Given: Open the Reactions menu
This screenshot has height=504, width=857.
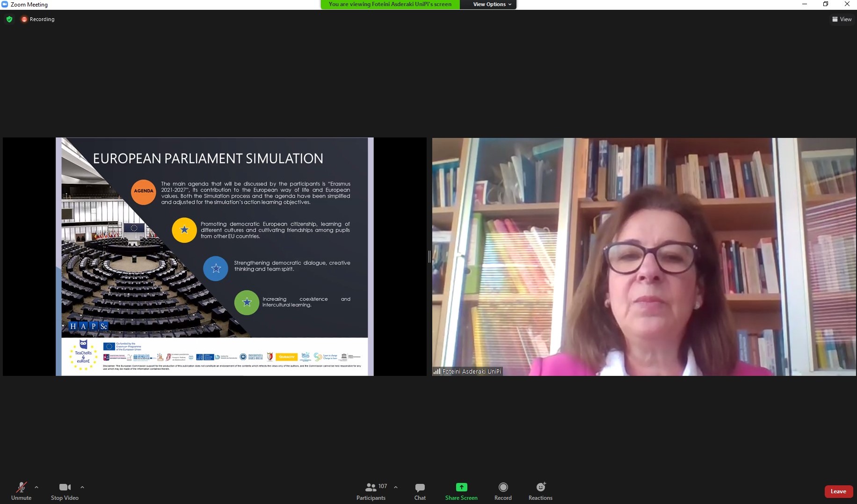Looking at the screenshot, I should 540,491.
